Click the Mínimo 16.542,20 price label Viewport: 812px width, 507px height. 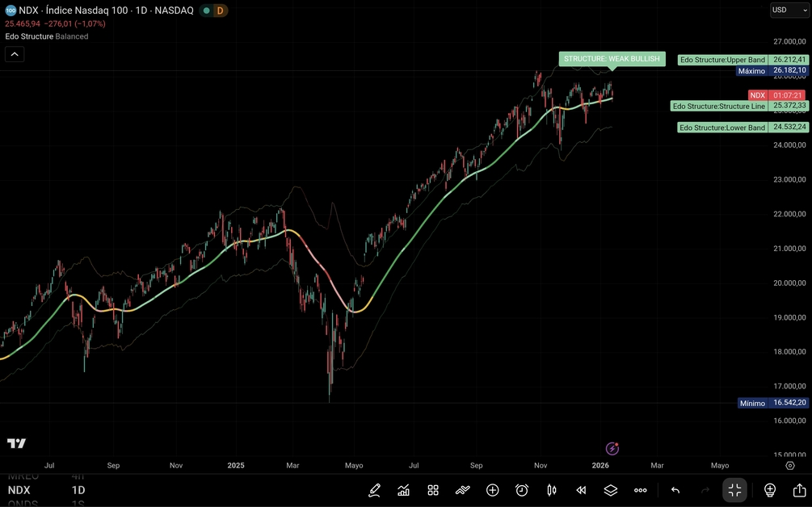[773, 403]
